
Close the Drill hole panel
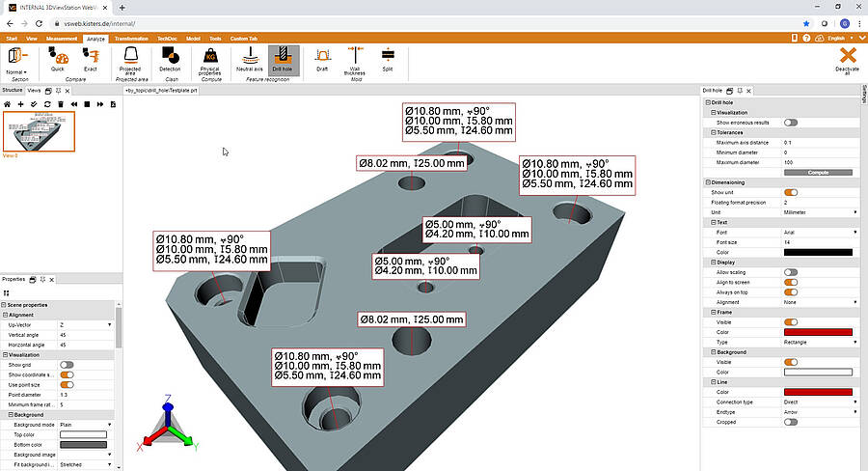pos(749,91)
